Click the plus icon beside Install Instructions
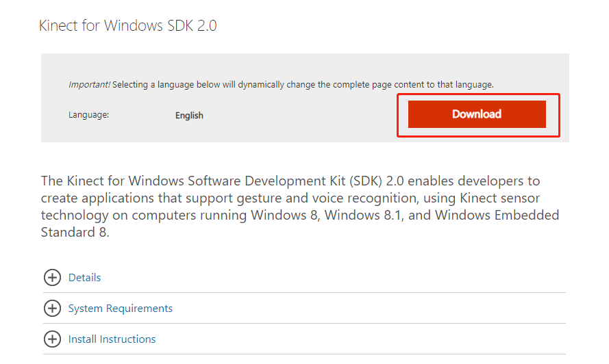Screen dimensions: 609x364 [x=52, y=339]
